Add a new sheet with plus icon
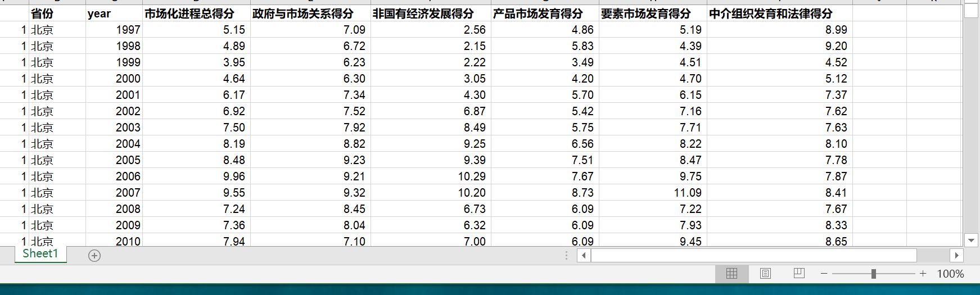Screen dimensions: 980x295 (94, 256)
